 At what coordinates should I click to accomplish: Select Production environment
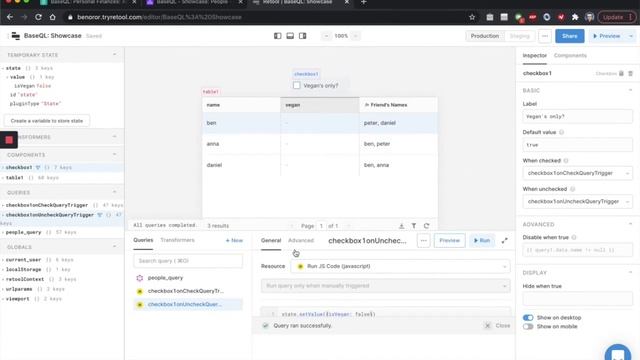coord(485,36)
